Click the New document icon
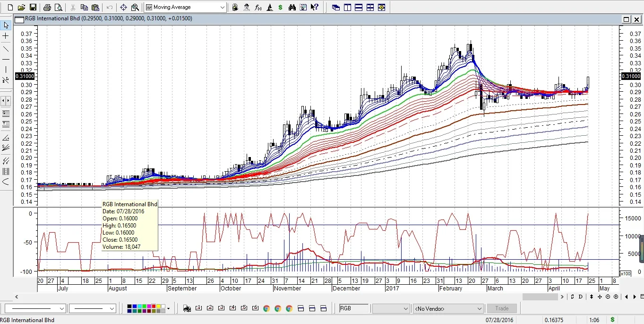This screenshot has width=644, height=324. pyautogui.click(x=10, y=8)
